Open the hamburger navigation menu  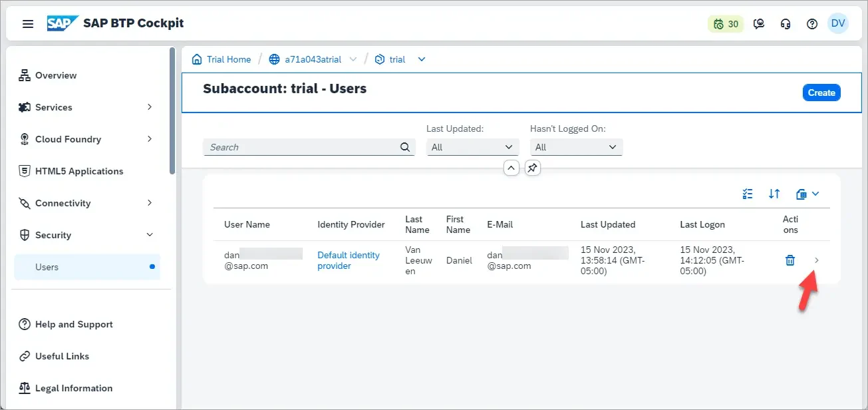coord(28,24)
